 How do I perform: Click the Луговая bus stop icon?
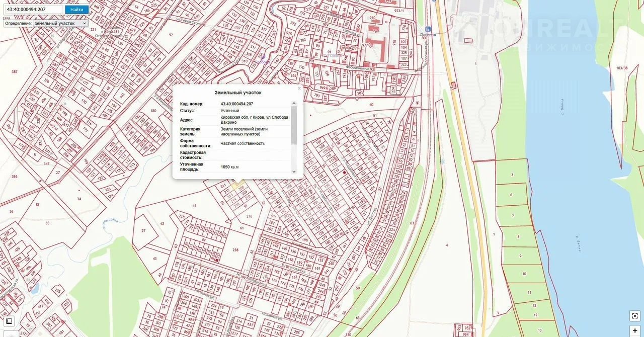[x=428, y=29]
